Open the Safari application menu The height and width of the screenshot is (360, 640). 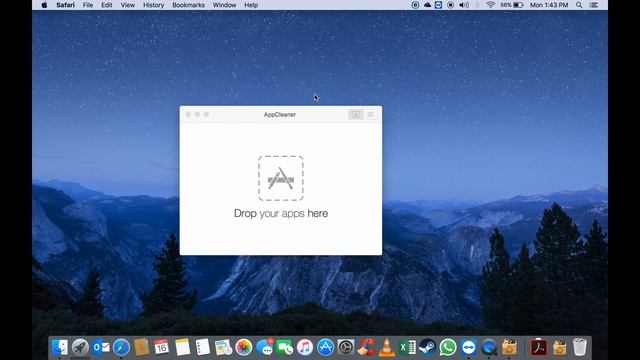pos(65,5)
